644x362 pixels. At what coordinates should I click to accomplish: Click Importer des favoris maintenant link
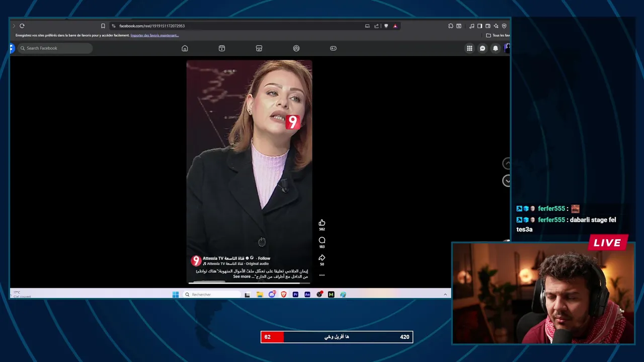[x=154, y=35]
